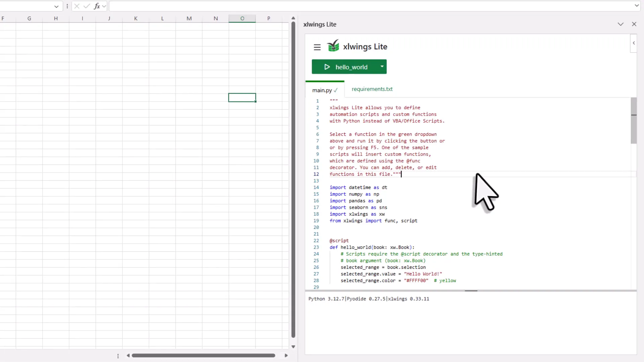Open the name box dropdown
This screenshot has height=362, width=644.
pyautogui.click(x=56, y=6)
